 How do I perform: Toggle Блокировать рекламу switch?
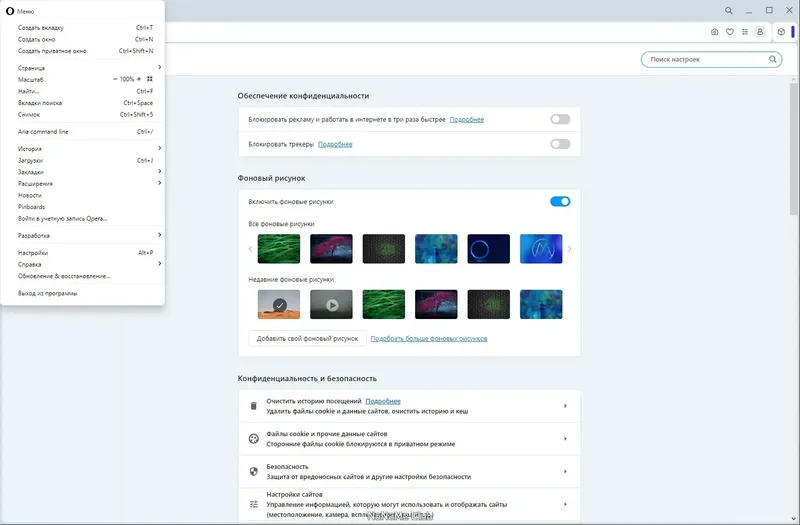click(560, 119)
